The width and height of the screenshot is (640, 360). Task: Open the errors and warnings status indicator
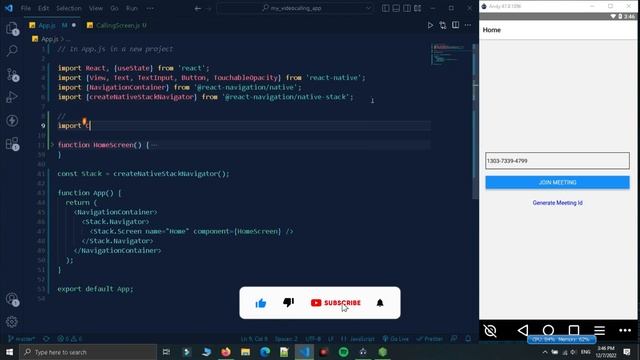point(70,339)
